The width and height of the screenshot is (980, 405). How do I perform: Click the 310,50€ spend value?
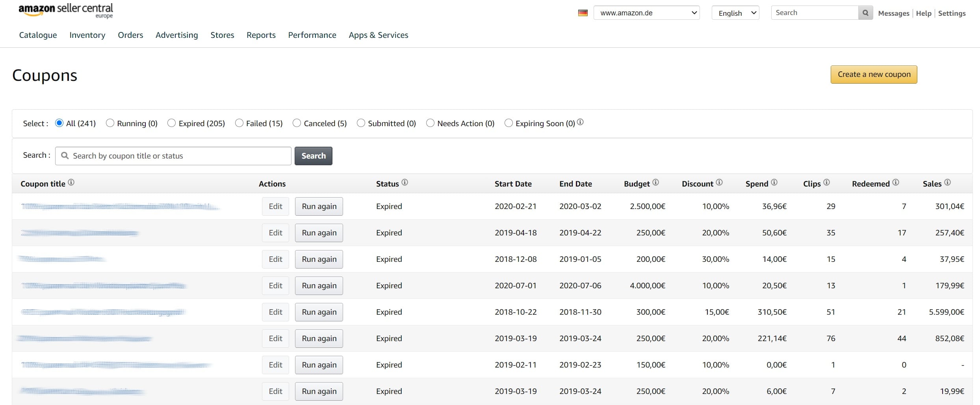[x=772, y=312]
